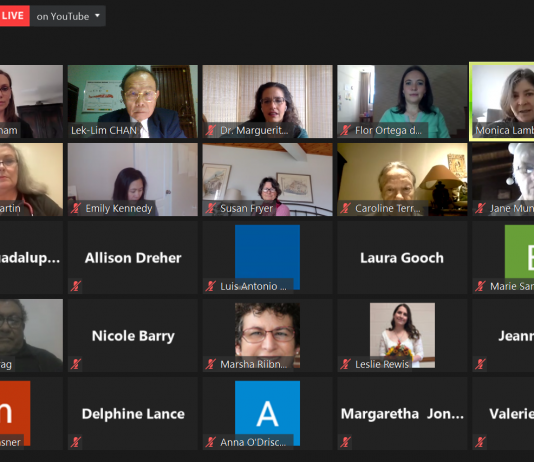The height and width of the screenshot is (462, 534).
Task: Click the on YouTube streaming label
Action: [x=63, y=16]
